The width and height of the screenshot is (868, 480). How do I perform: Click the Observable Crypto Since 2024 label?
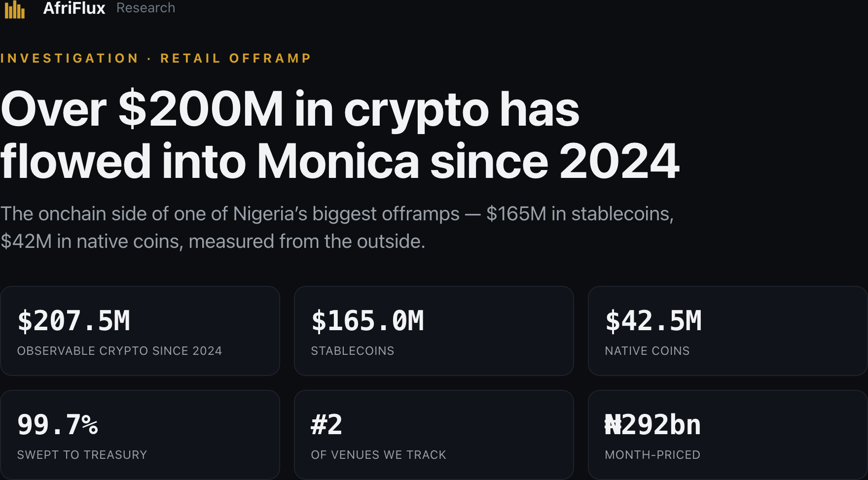click(x=119, y=351)
